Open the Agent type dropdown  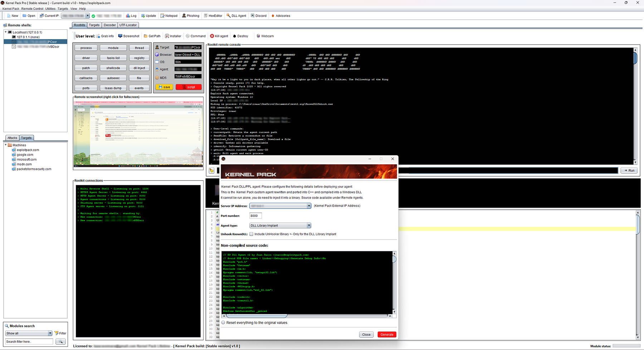coord(309,226)
